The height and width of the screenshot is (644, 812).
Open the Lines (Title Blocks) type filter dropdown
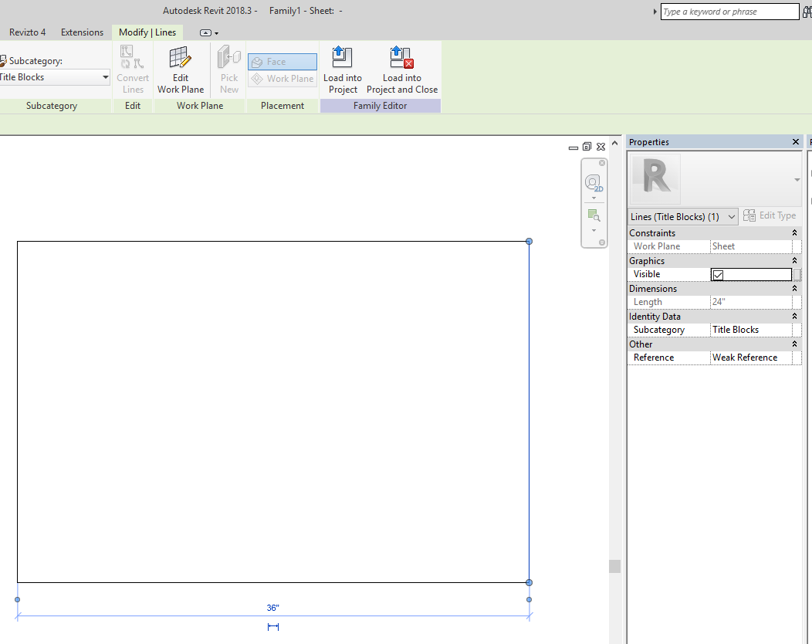(x=732, y=217)
